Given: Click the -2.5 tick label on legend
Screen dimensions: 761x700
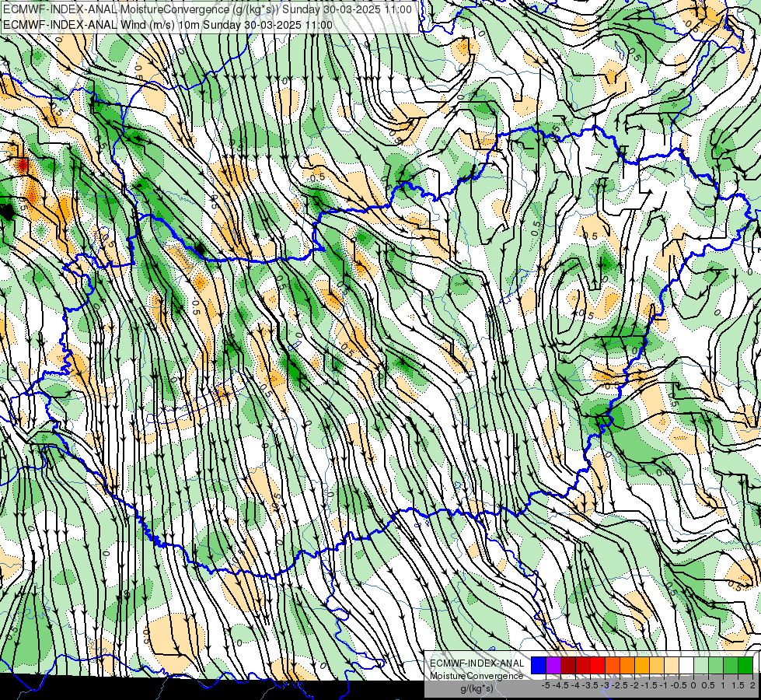Looking at the screenshot, I should pyautogui.click(x=620, y=685).
